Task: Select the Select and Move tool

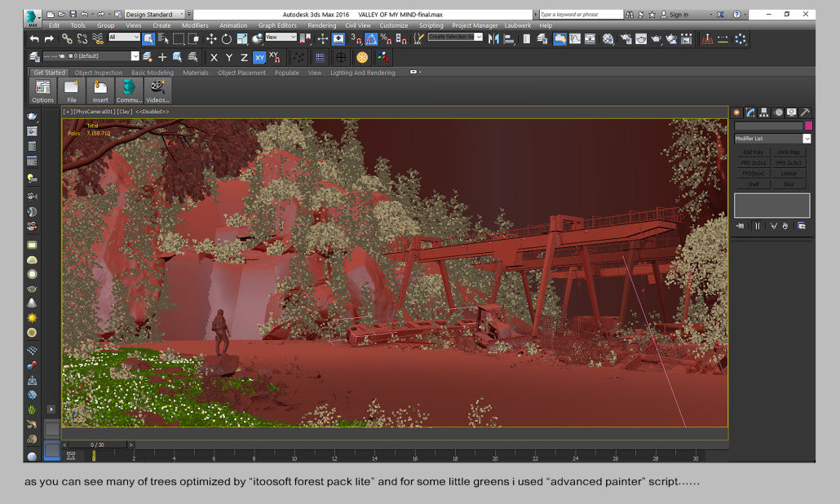Action: (211, 38)
